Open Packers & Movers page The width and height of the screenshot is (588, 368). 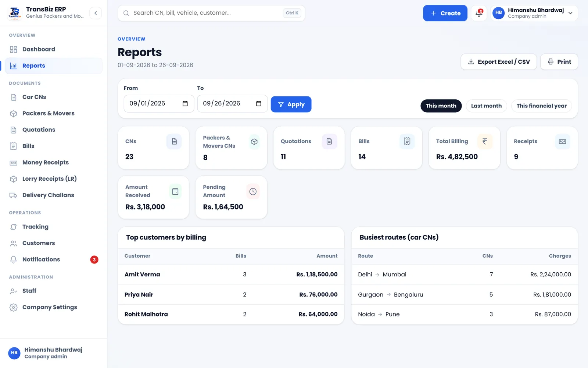[54, 113]
